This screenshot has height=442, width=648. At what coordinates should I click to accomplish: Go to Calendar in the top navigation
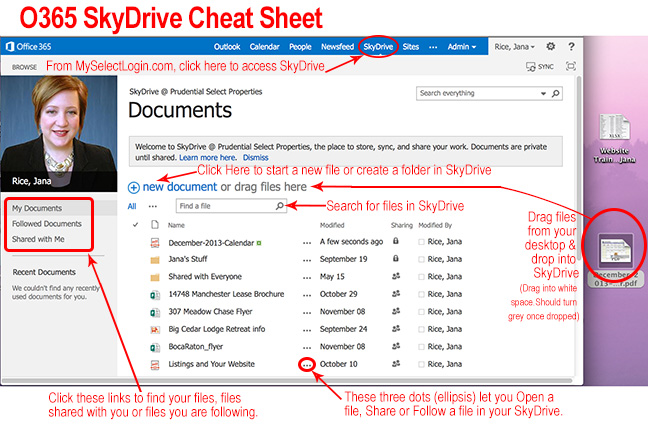coord(264,47)
